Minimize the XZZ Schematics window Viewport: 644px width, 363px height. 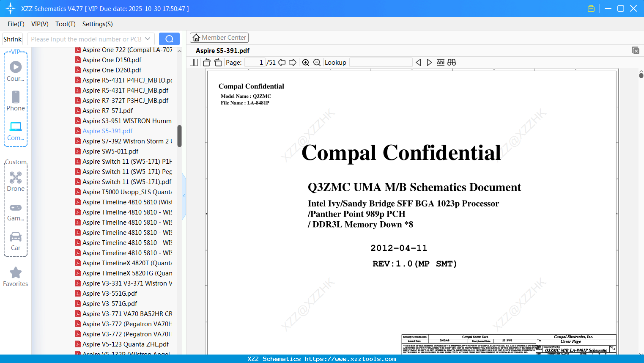(608, 8)
